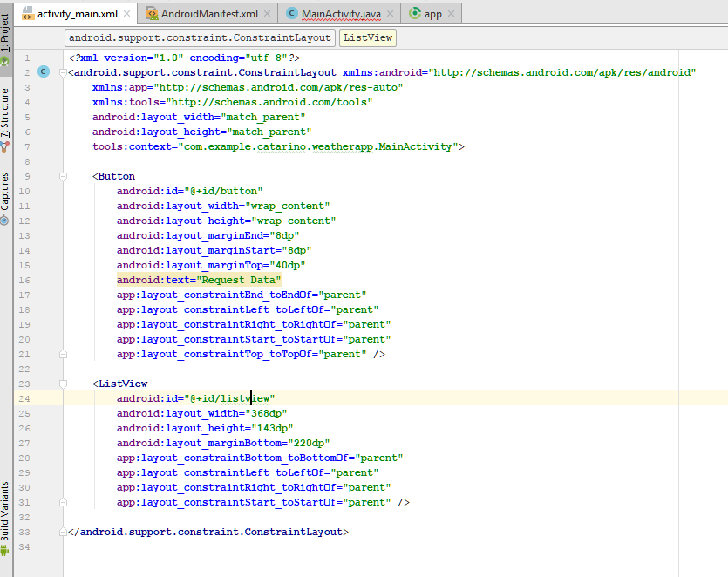Switch to the activity_main.xml tab
728x577 pixels.
pos(77,14)
